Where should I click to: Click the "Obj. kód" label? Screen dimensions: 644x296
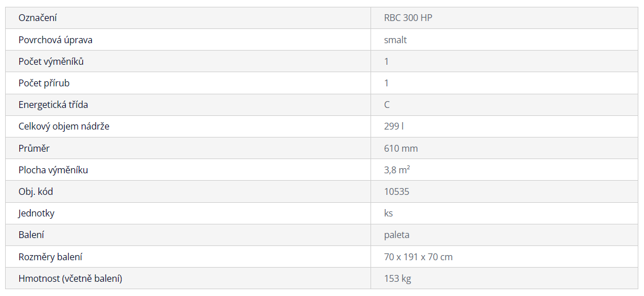(36, 191)
